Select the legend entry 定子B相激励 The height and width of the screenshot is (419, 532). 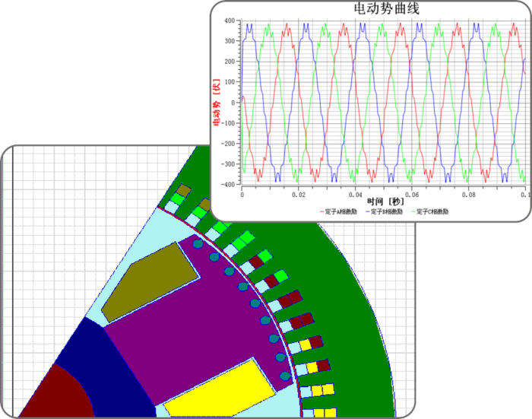[384, 211]
